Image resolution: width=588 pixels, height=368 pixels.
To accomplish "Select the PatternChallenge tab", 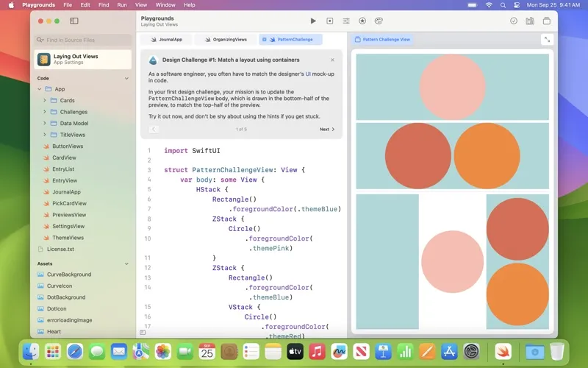I will point(290,40).
